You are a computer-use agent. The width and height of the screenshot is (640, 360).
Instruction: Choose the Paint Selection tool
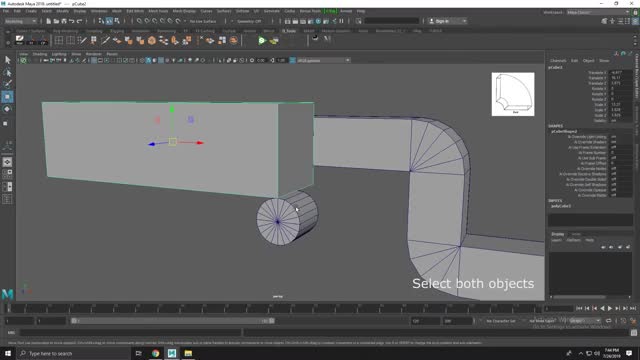[7, 84]
